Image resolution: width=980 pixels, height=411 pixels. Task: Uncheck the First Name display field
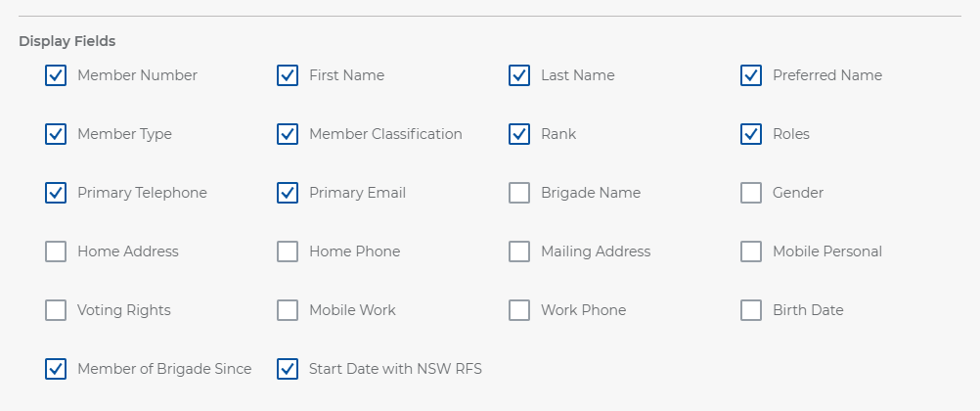pyautogui.click(x=288, y=75)
